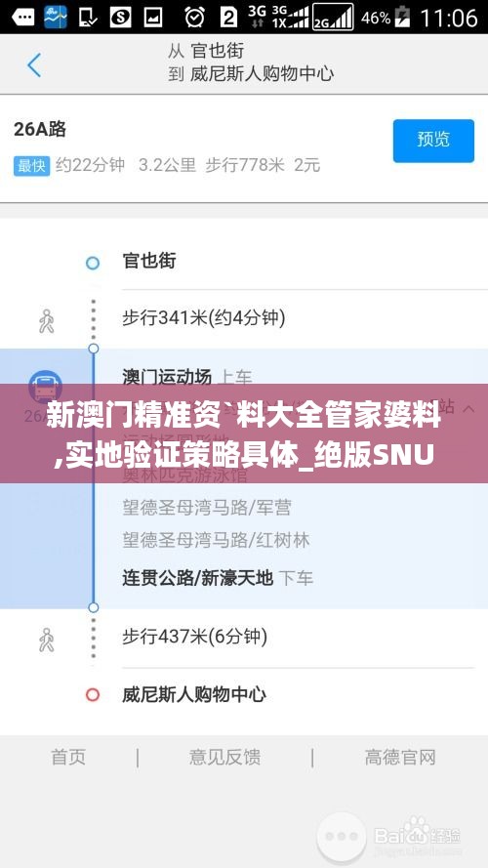The image size is (488, 868).
Task: Select stop 望德圣母湾马路/红树林
Action: coord(216,540)
